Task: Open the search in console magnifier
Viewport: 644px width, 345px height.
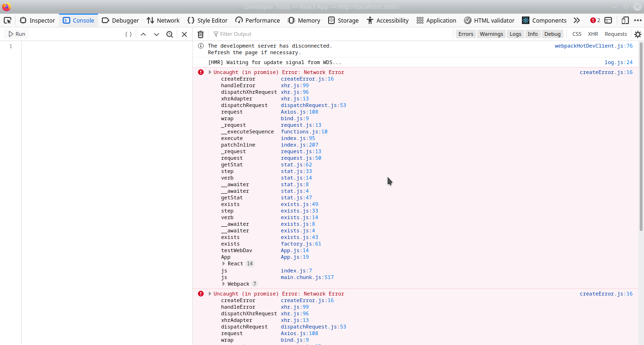Action: point(170,33)
